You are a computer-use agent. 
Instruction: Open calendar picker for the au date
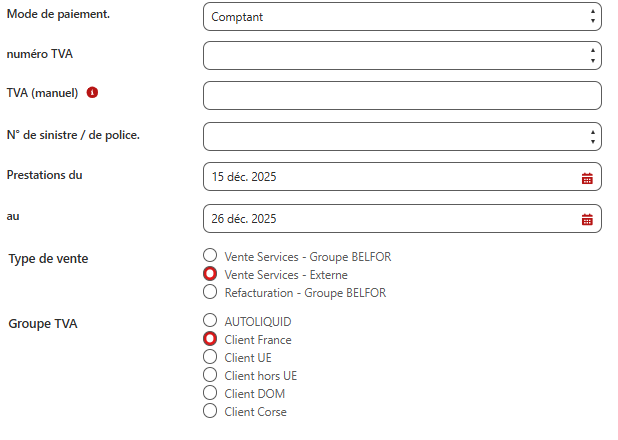pyautogui.click(x=587, y=219)
